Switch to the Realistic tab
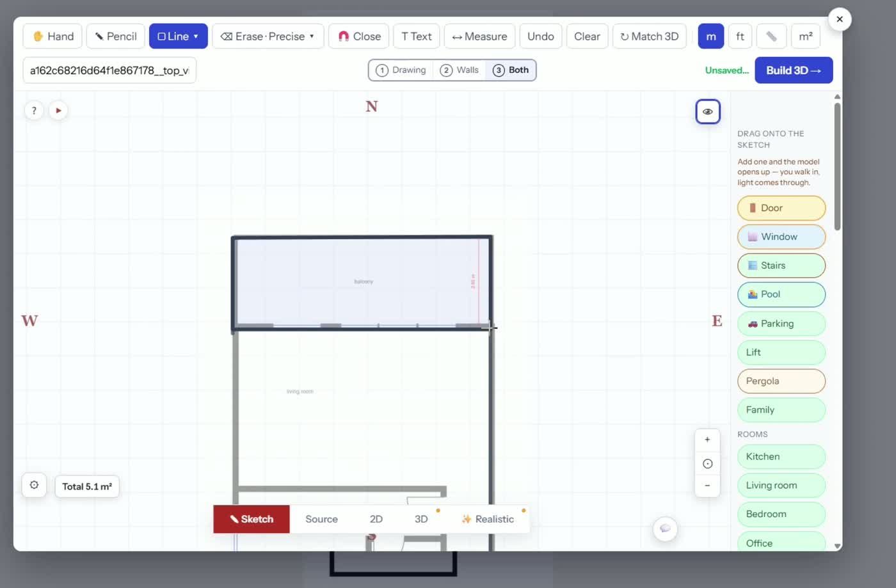 click(488, 519)
